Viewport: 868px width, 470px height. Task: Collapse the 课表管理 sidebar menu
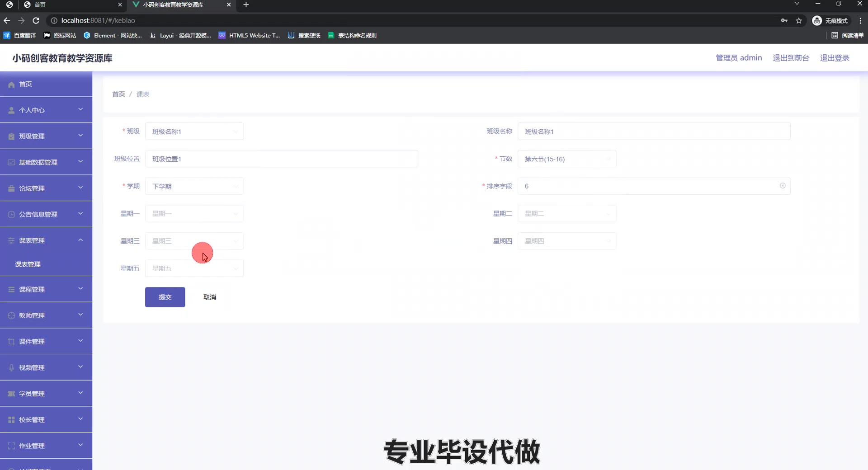click(x=46, y=240)
